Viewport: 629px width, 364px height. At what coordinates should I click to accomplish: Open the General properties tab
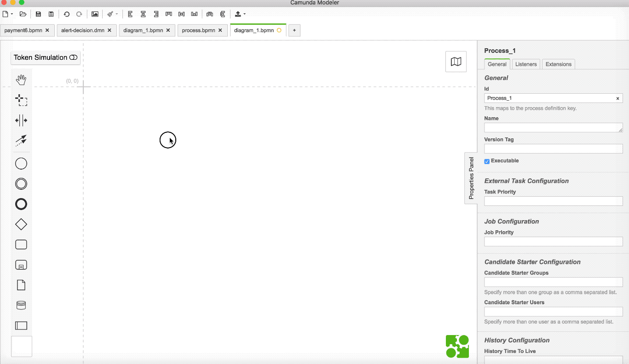(x=497, y=64)
